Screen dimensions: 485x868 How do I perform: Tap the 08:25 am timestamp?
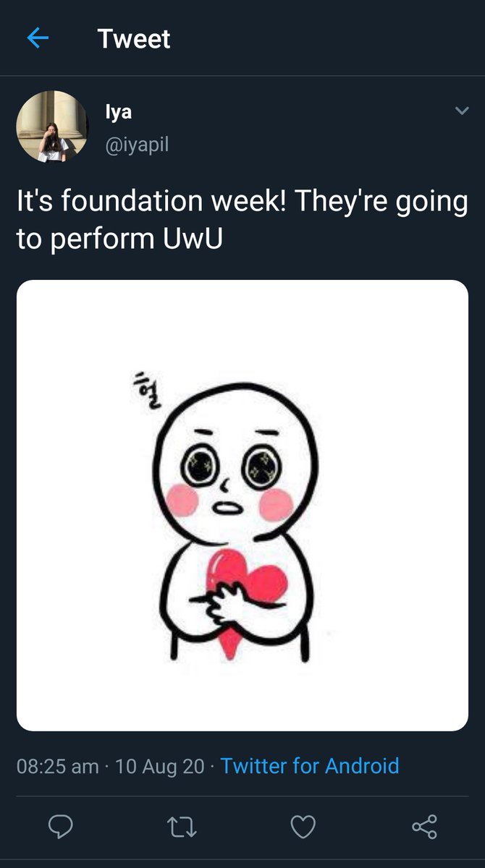pyautogui.click(x=58, y=766)
